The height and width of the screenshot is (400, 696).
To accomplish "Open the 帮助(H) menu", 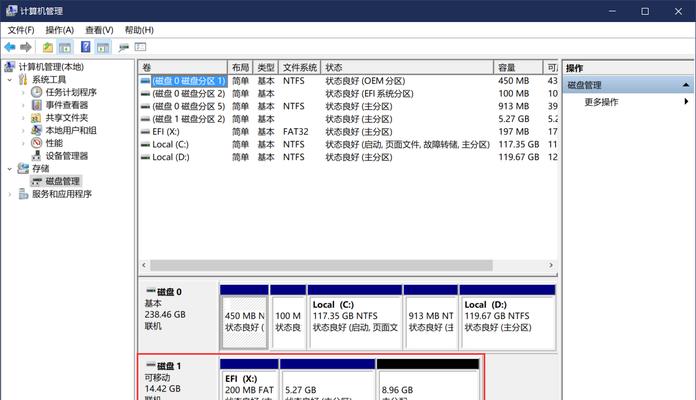I will [139, 30].
